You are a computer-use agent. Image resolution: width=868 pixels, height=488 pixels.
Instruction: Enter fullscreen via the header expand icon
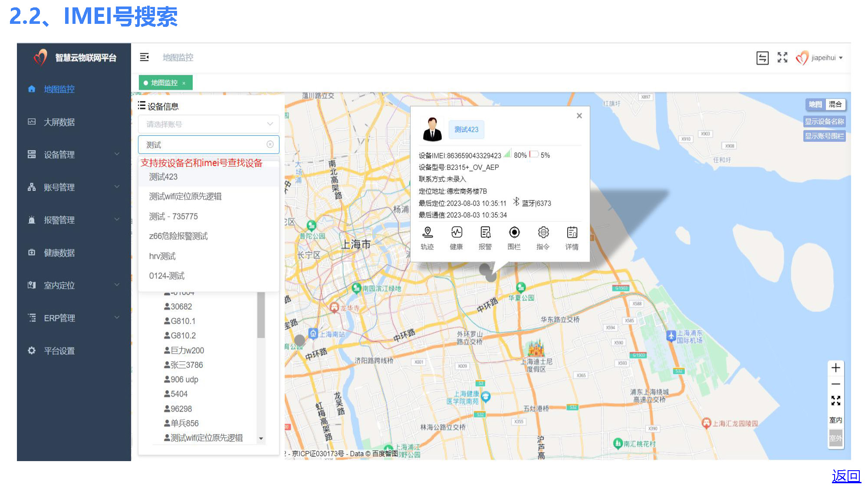tap(783, 57)
